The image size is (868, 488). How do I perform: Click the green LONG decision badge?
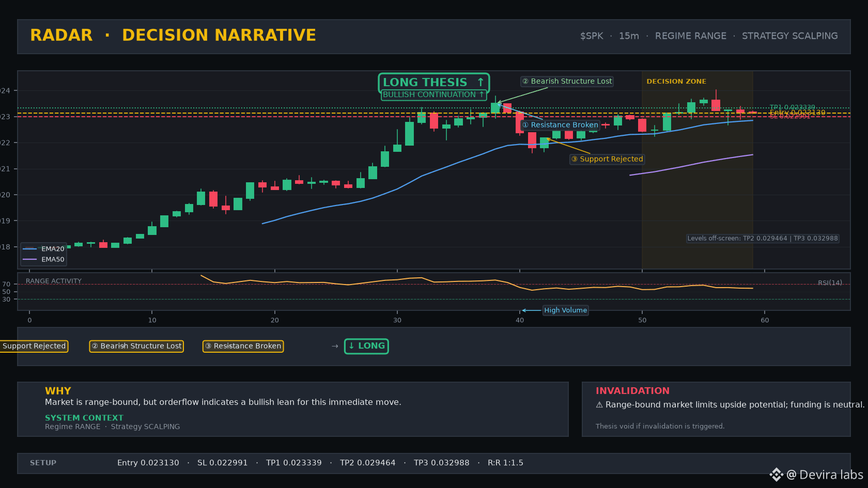pyautogui.click(x=366, y=346)
